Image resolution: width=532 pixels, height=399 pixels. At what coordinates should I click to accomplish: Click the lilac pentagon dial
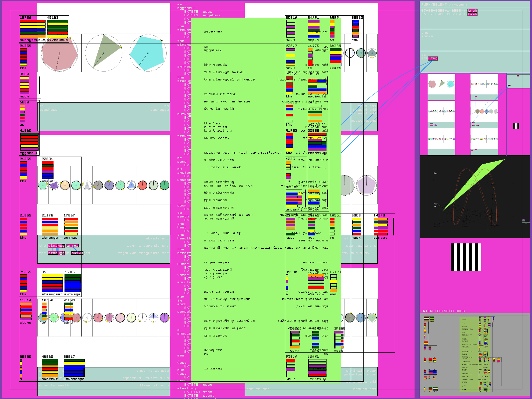click(x=366, y=185)
